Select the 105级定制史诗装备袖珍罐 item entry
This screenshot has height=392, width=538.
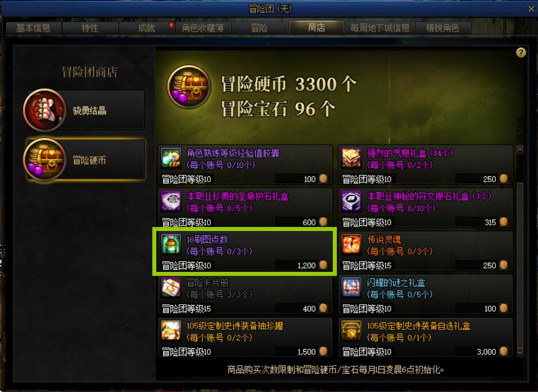click(x=245, y=337)
